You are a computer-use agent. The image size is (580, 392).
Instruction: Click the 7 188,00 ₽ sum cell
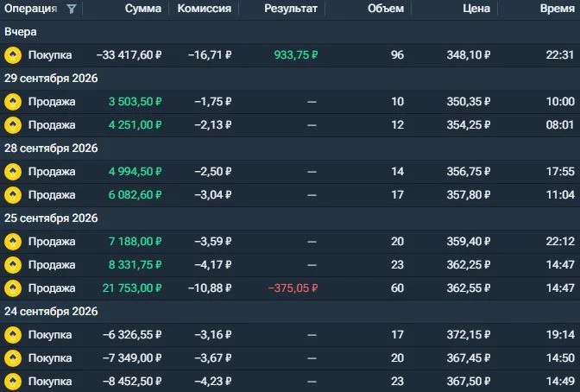pos(135,242)
